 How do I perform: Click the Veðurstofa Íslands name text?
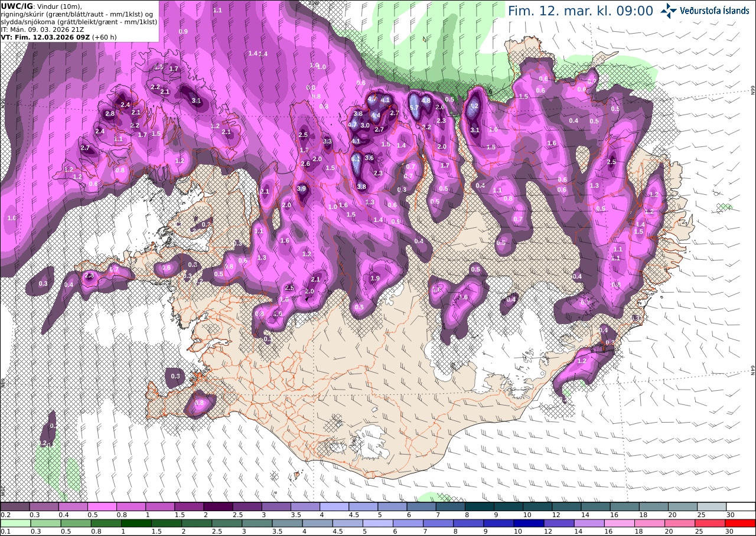coord(715,11)
